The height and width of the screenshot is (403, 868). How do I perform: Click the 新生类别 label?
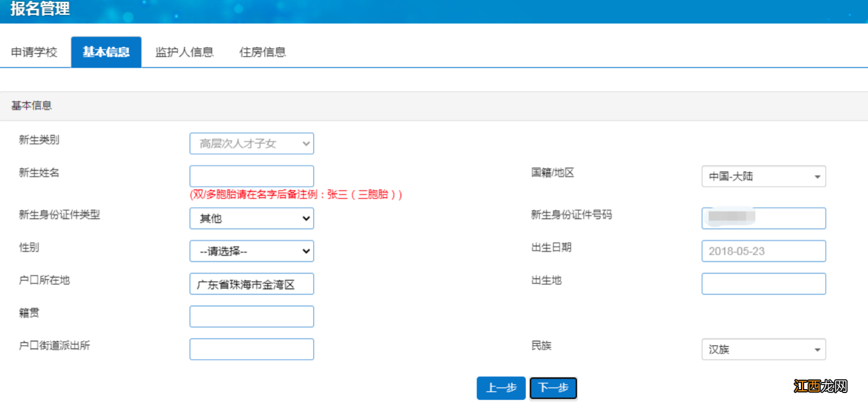tap(39, 140)
